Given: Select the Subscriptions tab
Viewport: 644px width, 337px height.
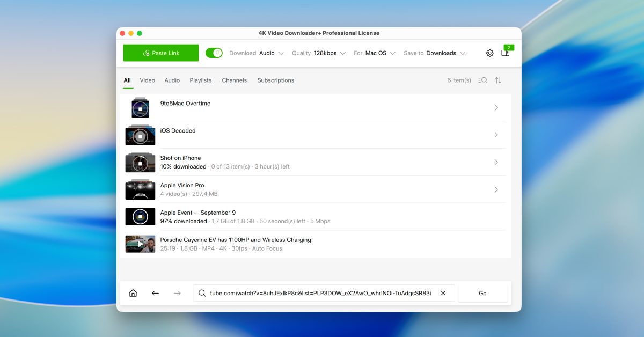Looking at the screenshot, I should (x=275, y=80).
